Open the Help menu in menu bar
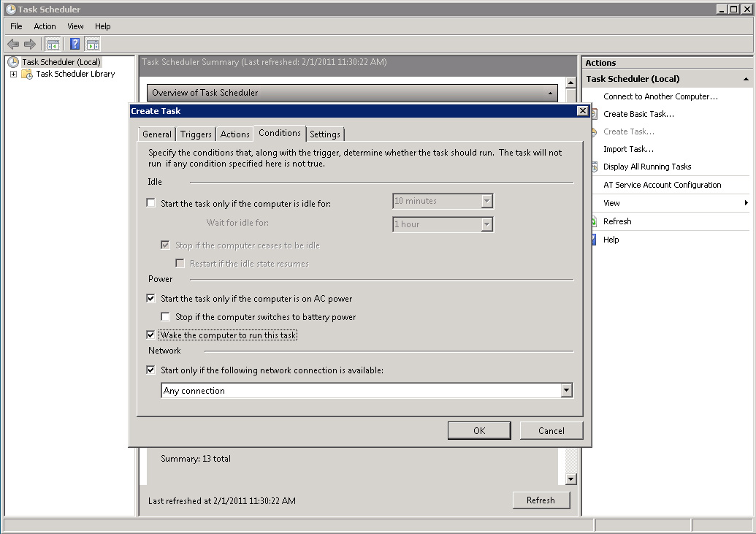This screenshot has height=534, width=756. pyautogui.click(x=103, y=26)
